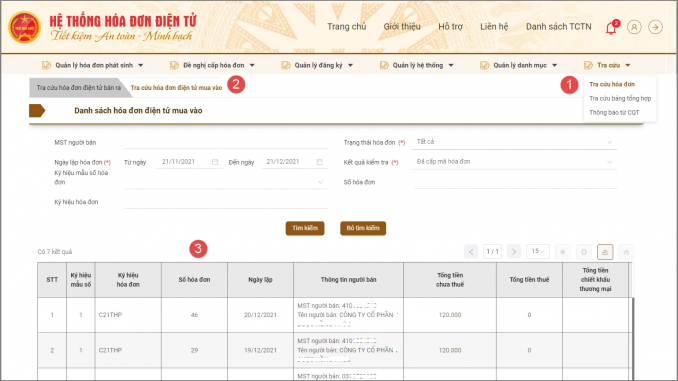Expand Quản lý đăng ký menu

(350, 65)
